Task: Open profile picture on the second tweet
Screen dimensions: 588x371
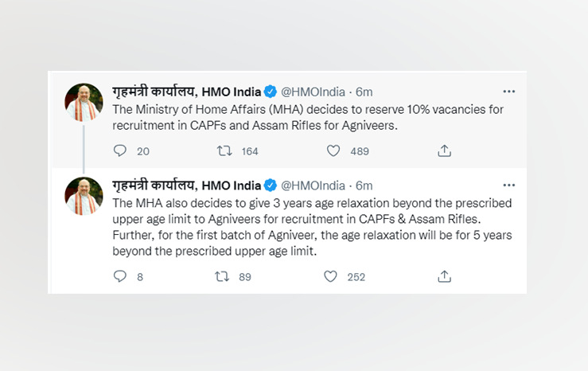Action: pos(84,196)
